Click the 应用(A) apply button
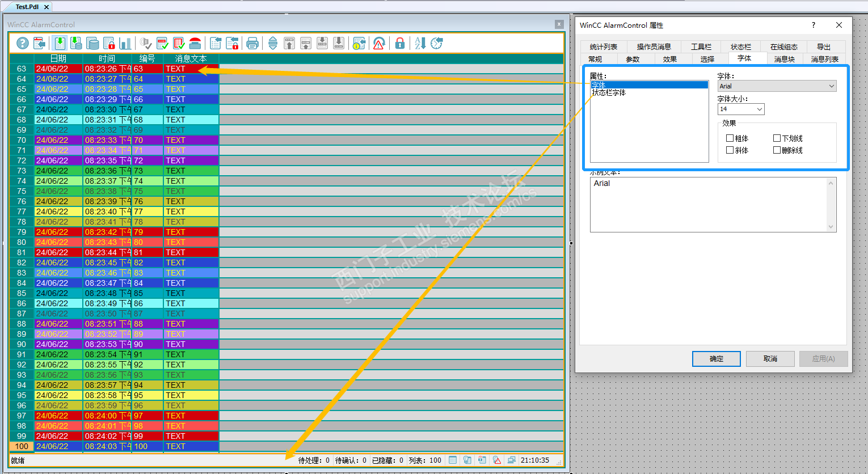 point(823,359)
